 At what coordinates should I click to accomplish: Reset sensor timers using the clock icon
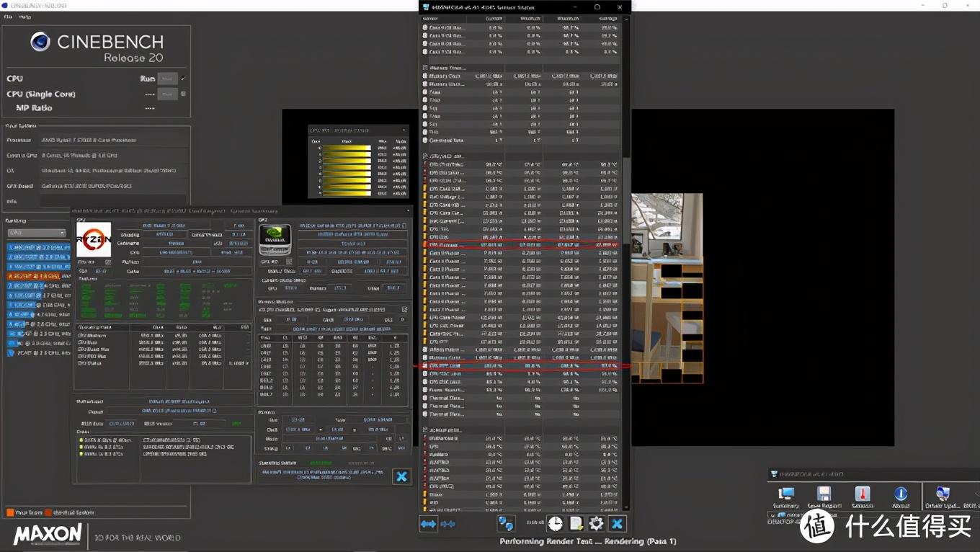[x=555, y=524]
